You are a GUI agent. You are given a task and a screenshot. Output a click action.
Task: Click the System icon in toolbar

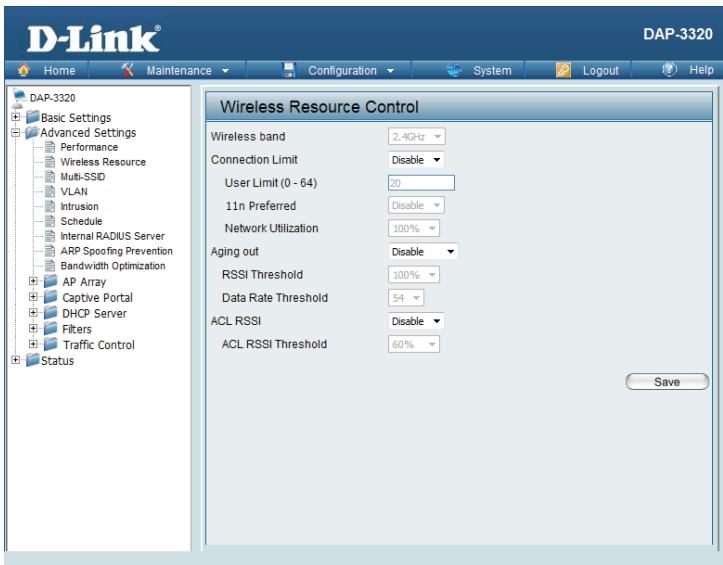pos(454,70)
